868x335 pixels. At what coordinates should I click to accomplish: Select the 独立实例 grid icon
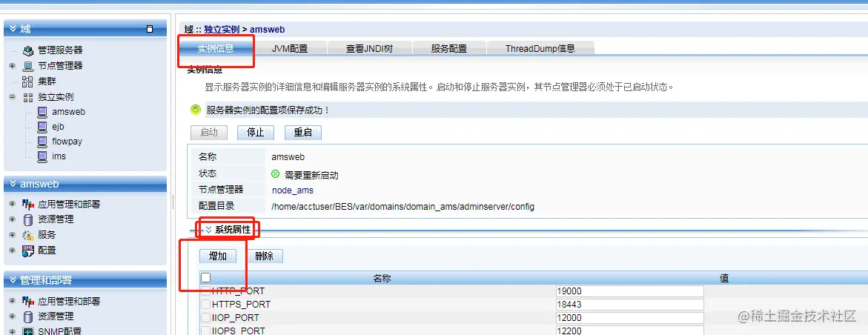[x=27, y=97]
